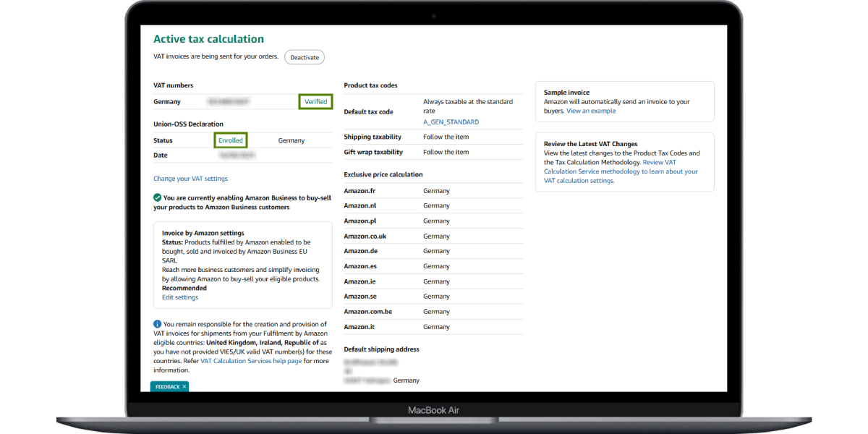
Task: Open the View an example link
Action: tap(591, 111)
